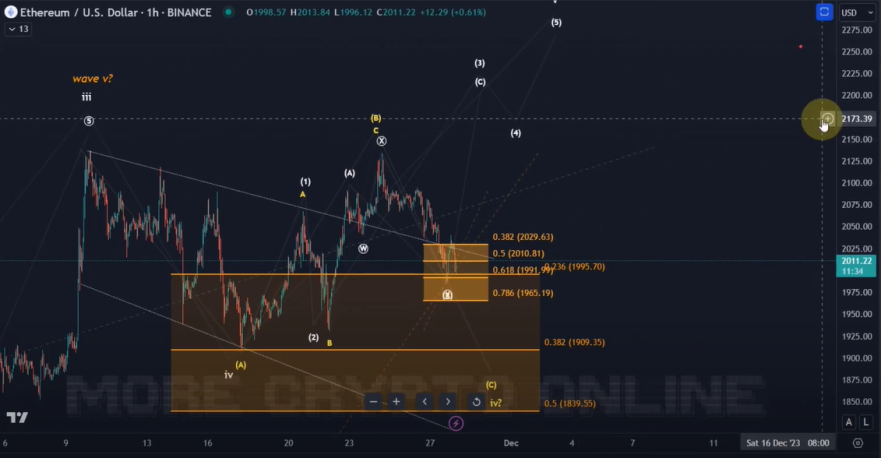Select the 0.382 (2029.63) fib level label
Viewport: 881px width, 458px height.
coord(523,237)
